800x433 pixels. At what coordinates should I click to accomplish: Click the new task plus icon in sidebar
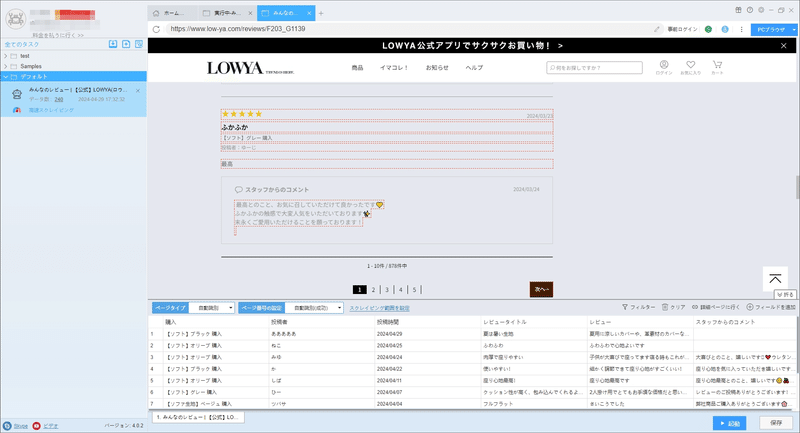(x=126, y=44)
